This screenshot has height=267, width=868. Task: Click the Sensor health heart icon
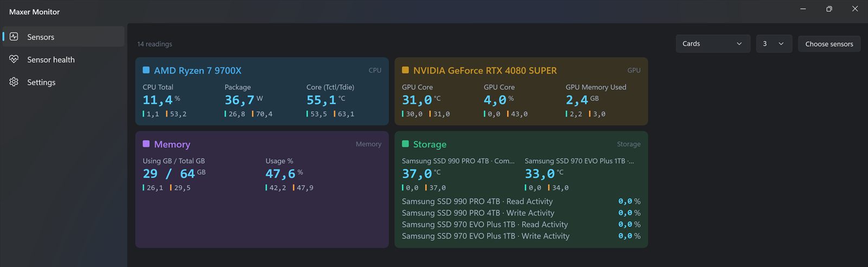click(14, 59)
